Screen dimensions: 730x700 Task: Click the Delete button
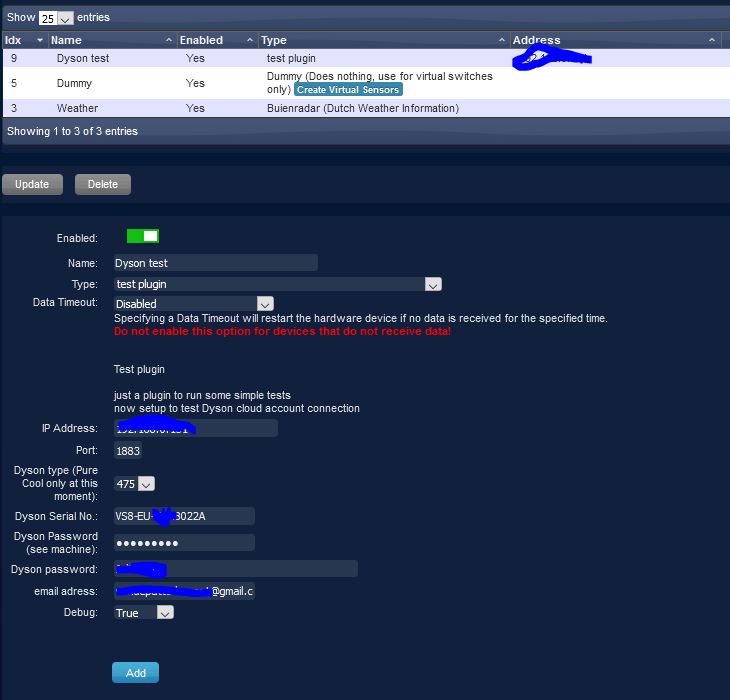point(103,184)
